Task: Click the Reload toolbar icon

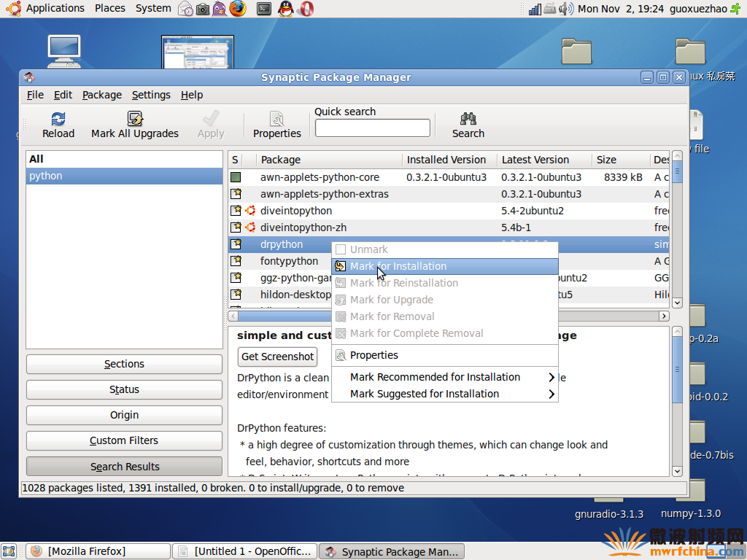Action: click(58, 119)
